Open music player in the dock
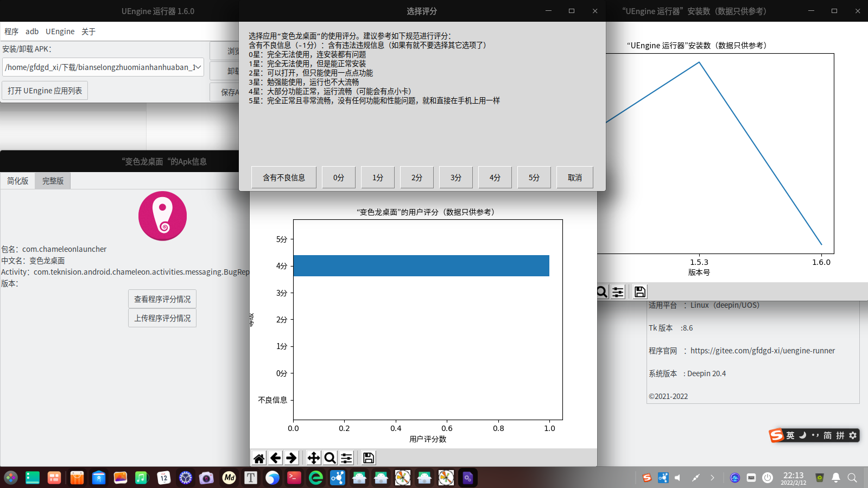868x488 pixels. pyautogui.click(x=142, y=478)
